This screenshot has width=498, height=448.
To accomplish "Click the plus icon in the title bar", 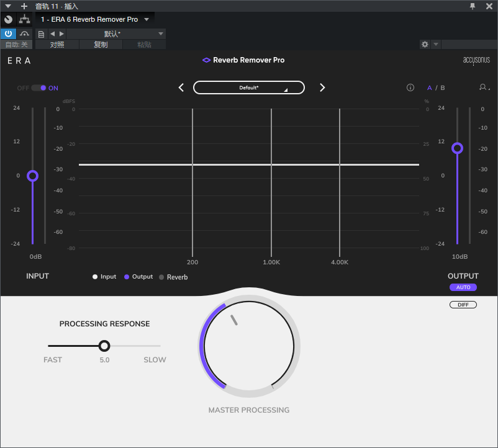I will click(24, 6).
